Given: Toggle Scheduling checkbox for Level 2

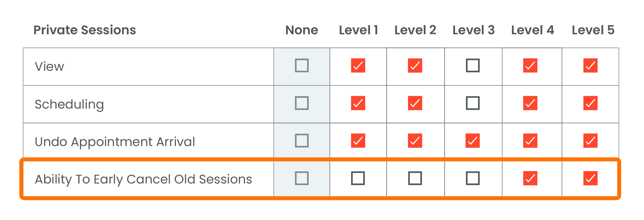Looking at the screenshot, I should click(x=415, y=103).
